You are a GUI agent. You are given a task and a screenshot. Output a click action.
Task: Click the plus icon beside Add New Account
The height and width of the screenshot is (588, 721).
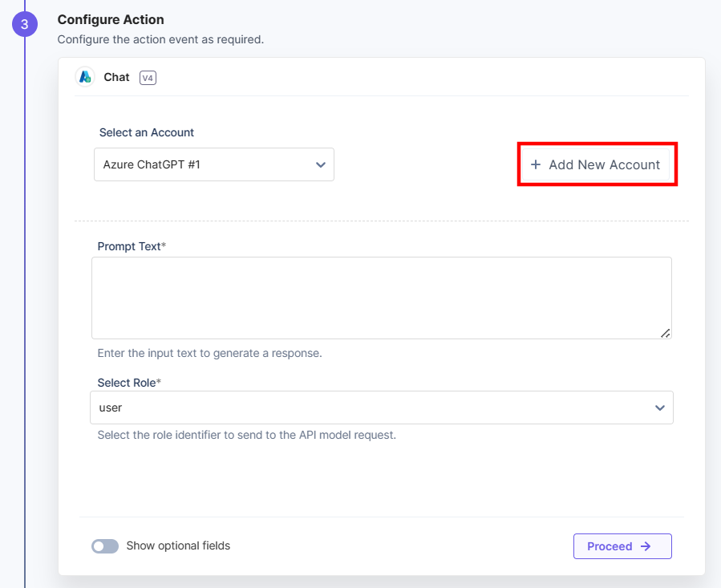coord(536,164)
